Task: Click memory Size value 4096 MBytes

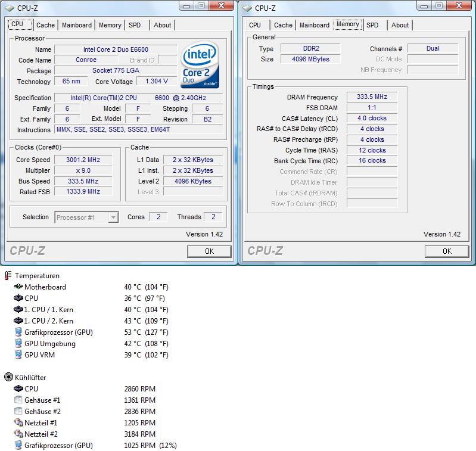Action: tap(311, 59)
